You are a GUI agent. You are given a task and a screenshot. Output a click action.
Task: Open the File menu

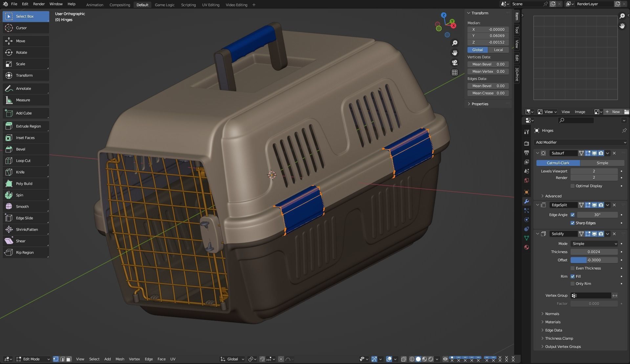click(14, 4)
